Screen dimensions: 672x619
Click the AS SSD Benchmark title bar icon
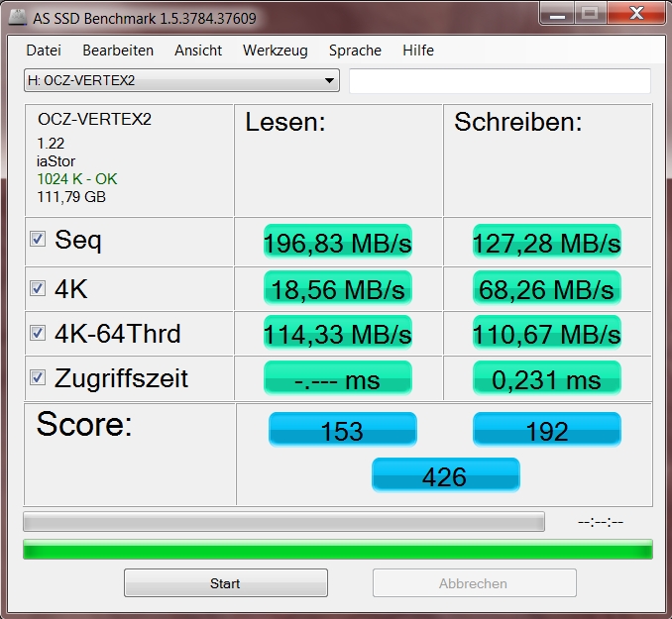tap(18, 17)
